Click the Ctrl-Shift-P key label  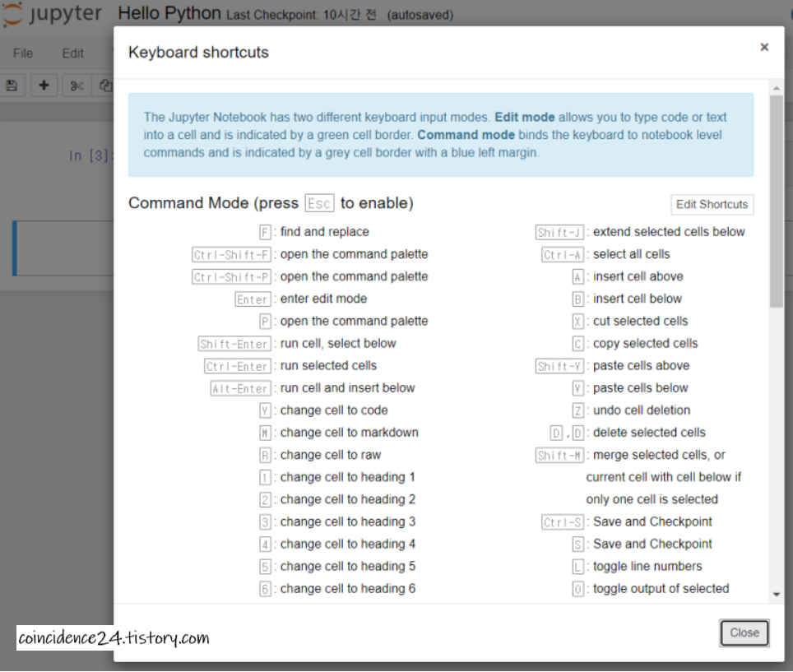(232, 276)
